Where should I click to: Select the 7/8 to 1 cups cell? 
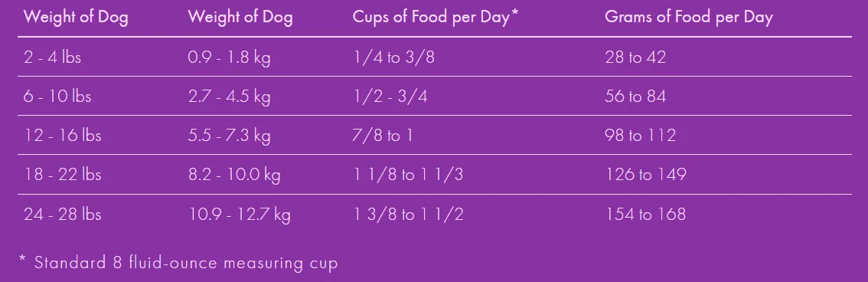(x=383, y=135)
